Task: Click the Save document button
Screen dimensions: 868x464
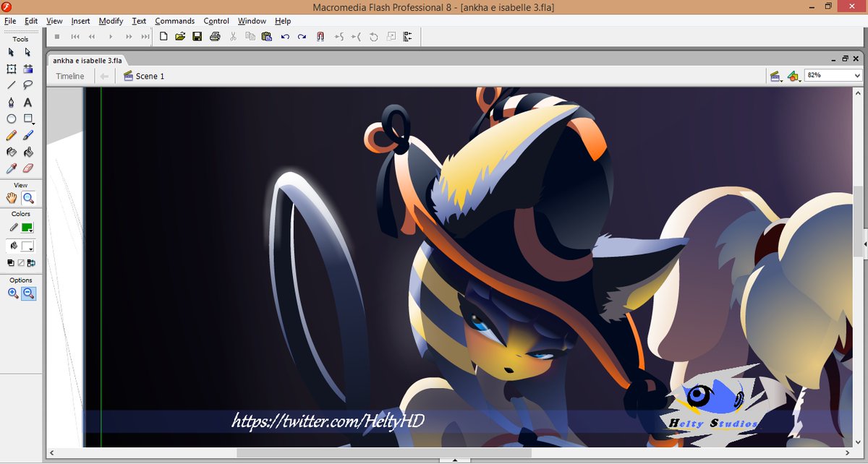Action: click(x=197, y=36)
